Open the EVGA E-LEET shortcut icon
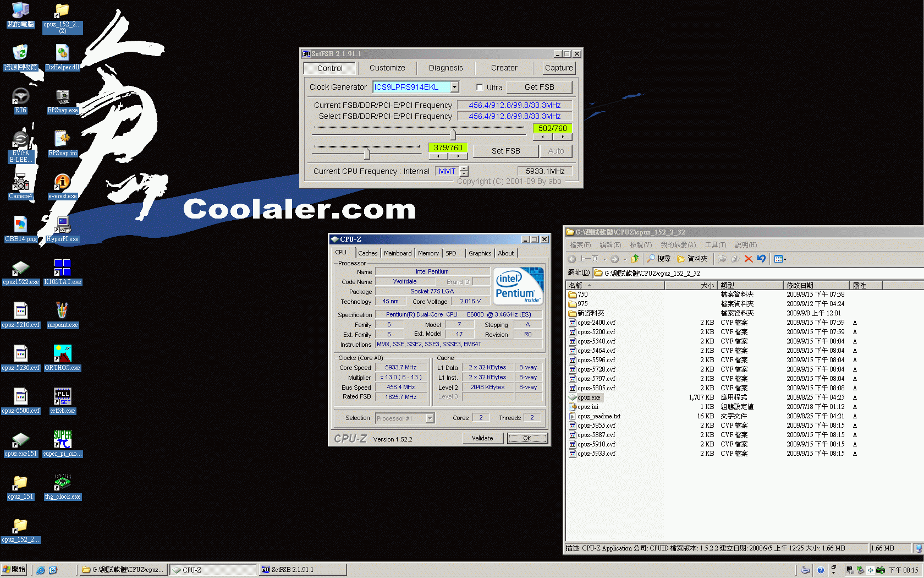Viewport: 924px width, 578px height. [x=20, y=146]
